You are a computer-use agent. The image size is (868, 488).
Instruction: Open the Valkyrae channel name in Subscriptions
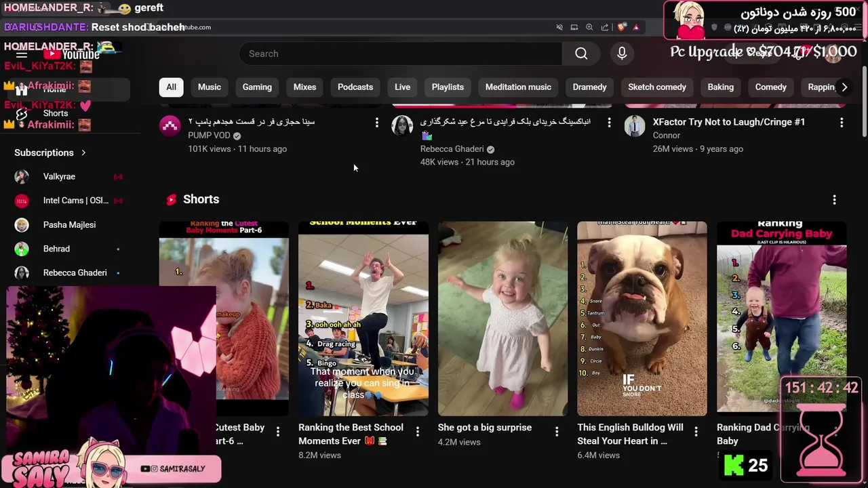59,176
